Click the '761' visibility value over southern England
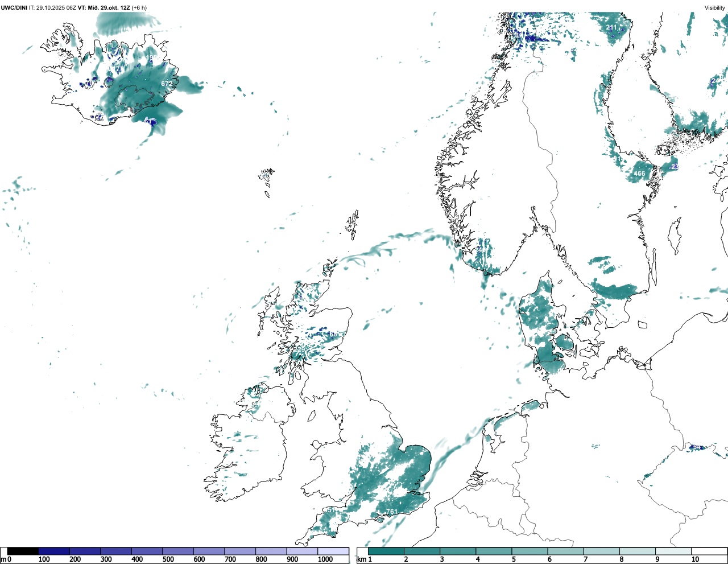The height and width of the screenshot is (564, 728). click(x=393, y=512)
